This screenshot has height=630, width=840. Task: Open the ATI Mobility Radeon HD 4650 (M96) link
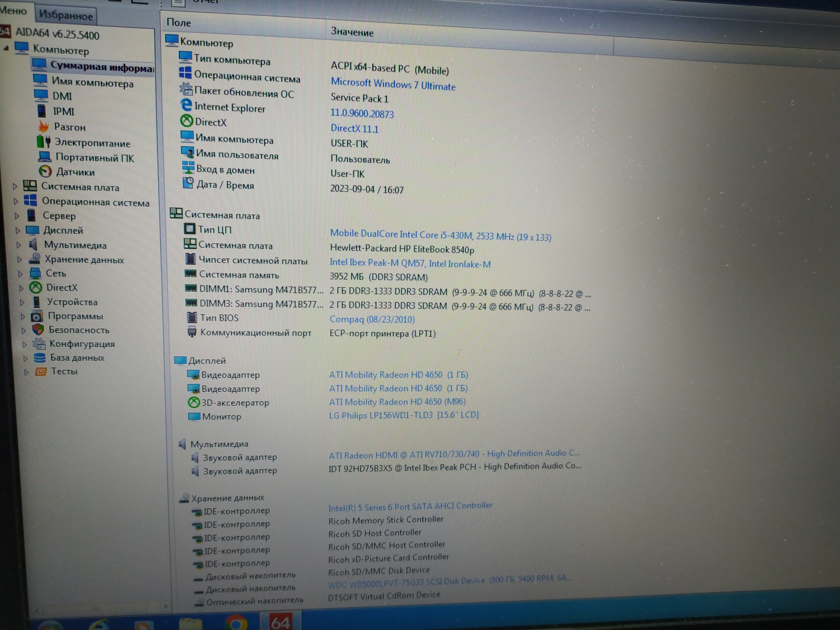tap(397, 402)
